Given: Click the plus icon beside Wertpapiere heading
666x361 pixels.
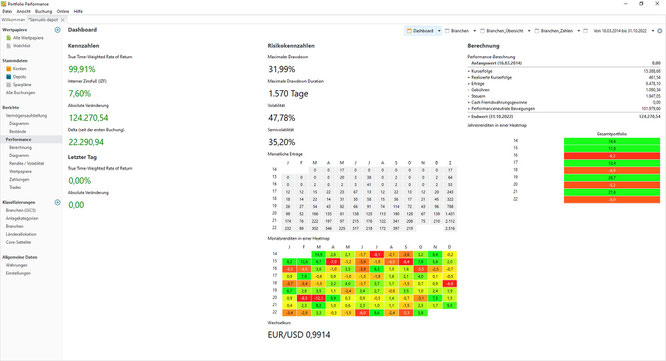Looking at the screenshot, I should (57, 30).
